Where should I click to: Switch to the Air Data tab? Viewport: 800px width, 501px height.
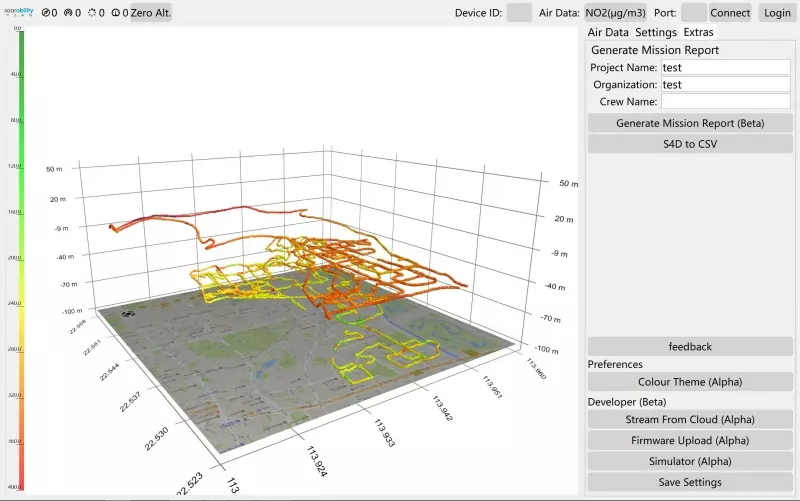(x=608, y=32)
